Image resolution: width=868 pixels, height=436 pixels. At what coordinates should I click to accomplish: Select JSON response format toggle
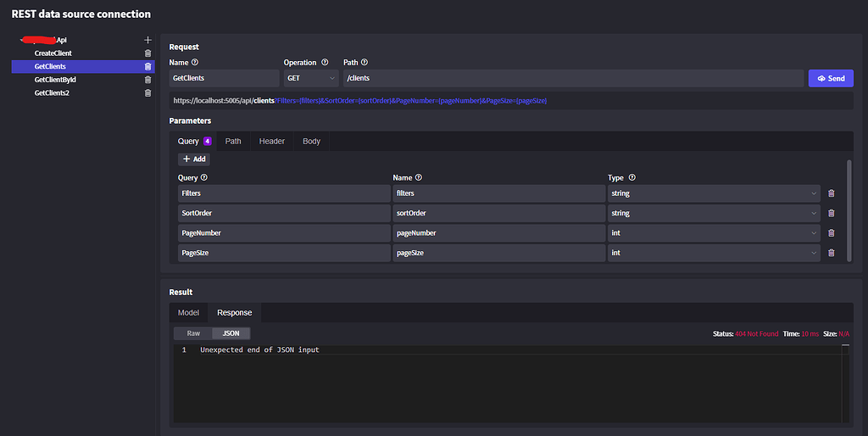click(231, 333)
